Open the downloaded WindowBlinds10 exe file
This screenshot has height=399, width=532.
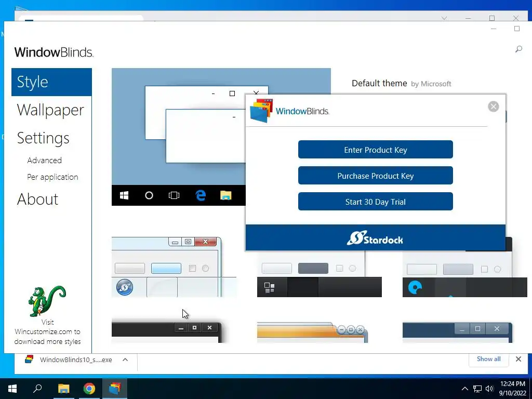(69, 360)
